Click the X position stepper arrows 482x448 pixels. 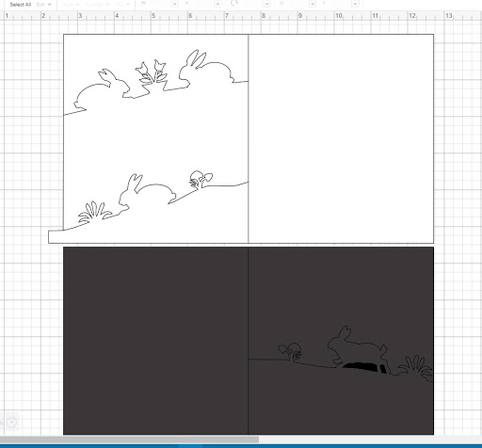pos(313,4)
